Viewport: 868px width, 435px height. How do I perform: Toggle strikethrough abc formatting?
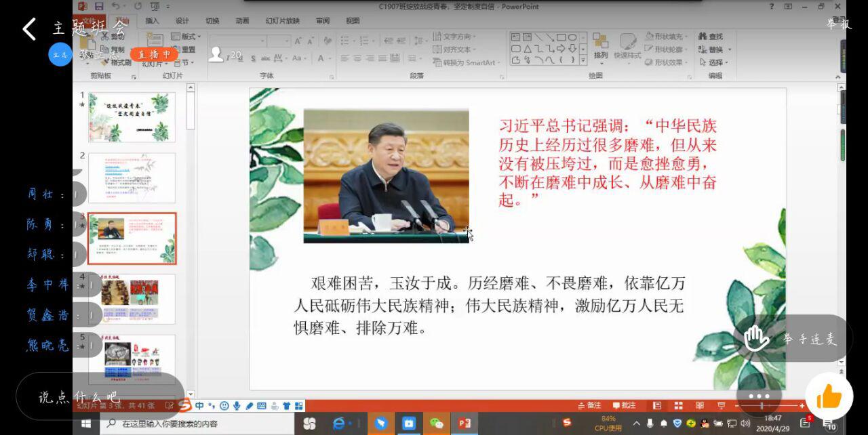click(x=266, y=58)
